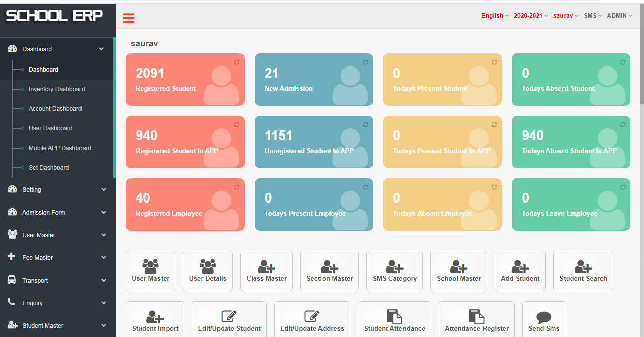
Task: Open the Send Sms shortcut icon
Action: 544,318
